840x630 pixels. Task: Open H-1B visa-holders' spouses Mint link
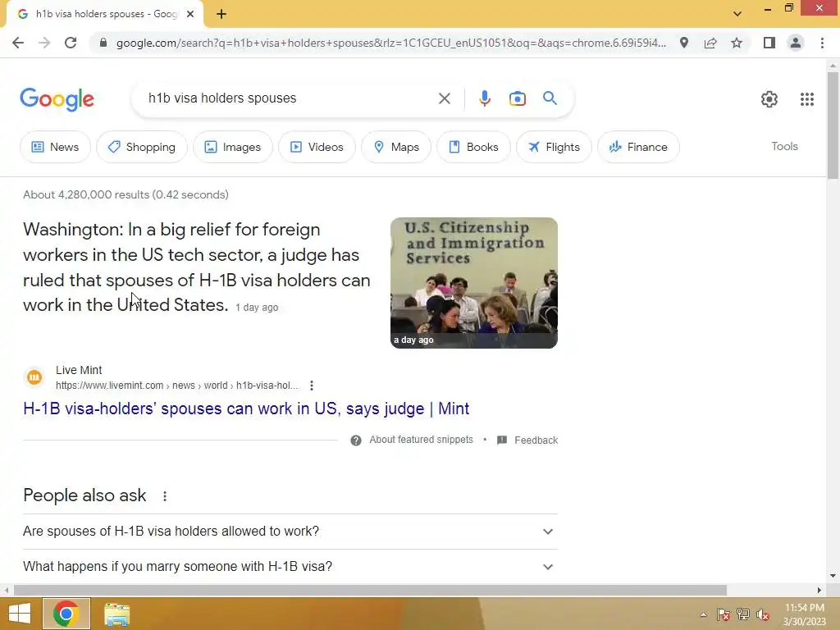point(246,409)
